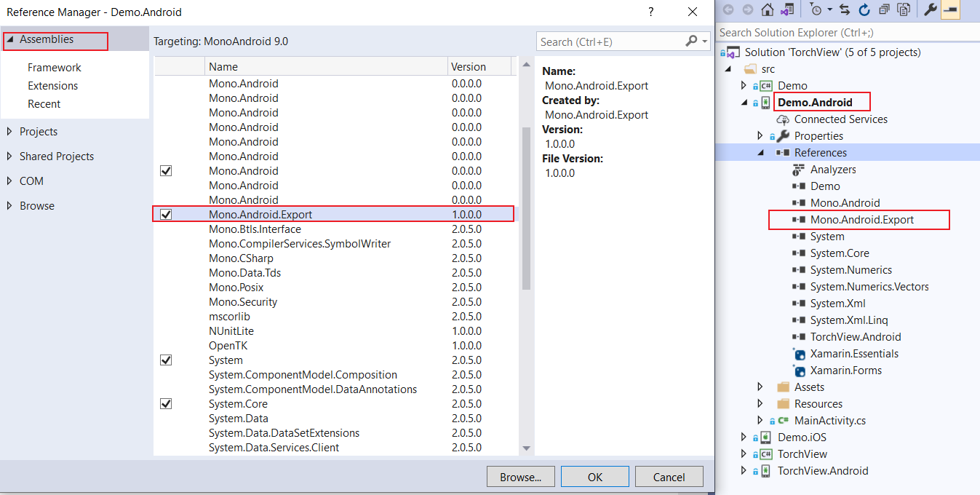Select Recent under Assemblies
This screenshot has height=495, width=980.
pyautogui.click(x=44, y=104)
